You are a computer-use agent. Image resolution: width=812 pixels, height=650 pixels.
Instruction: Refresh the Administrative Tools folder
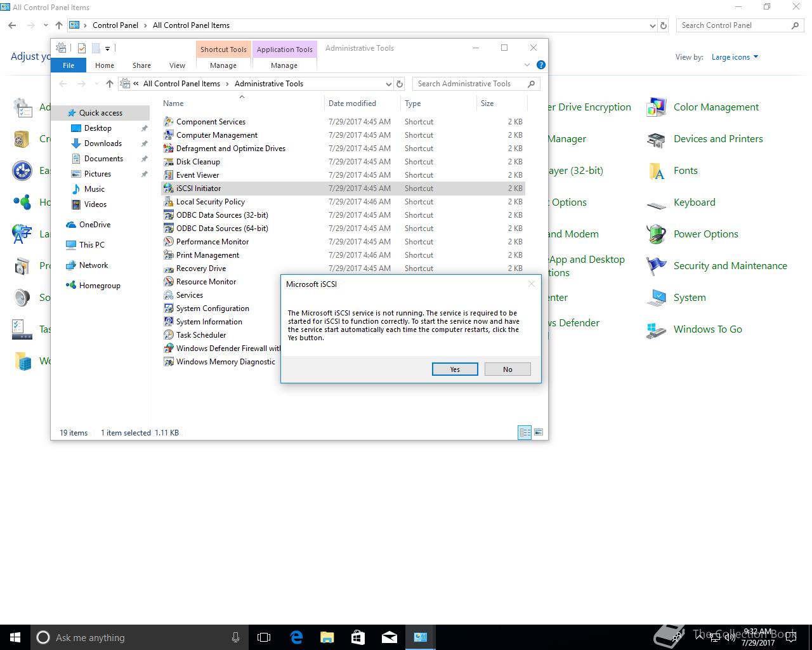point(400,84)
